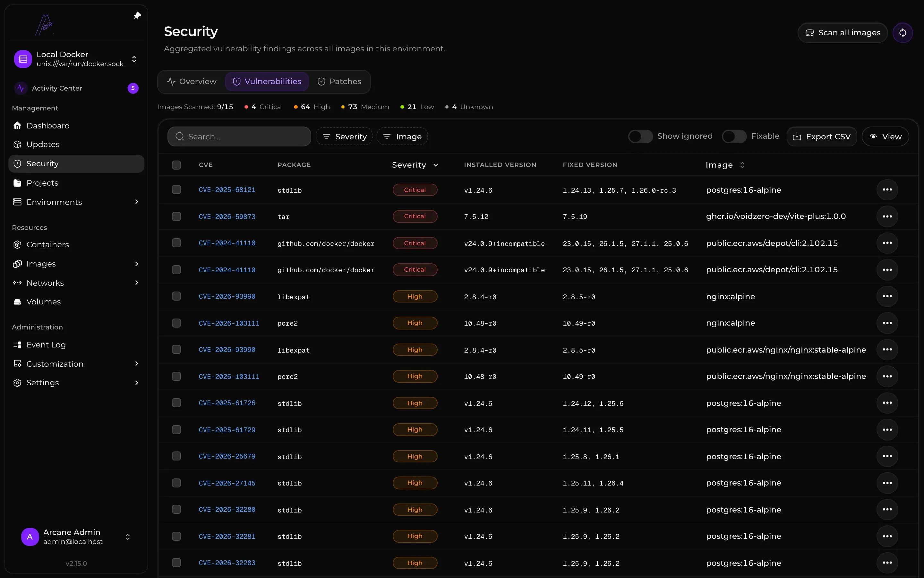Open Updates in the sidebar
The width and height of the screenshot is (924, 578).
coord(76,144)
